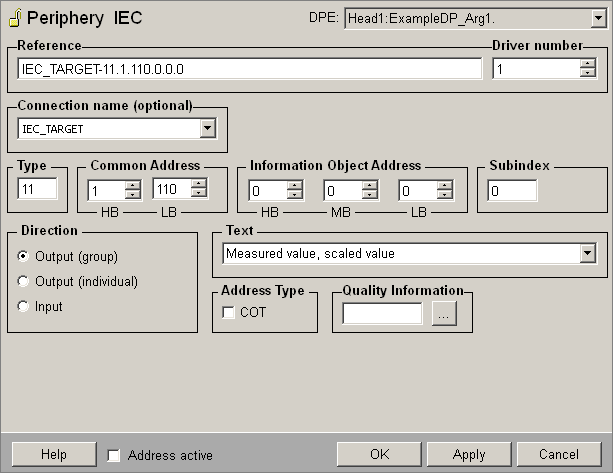Image resolution: width=613 pixels, height=473 pixels.
Task: Open the DPE dropdown list
Action: click(x=598, y=18)
